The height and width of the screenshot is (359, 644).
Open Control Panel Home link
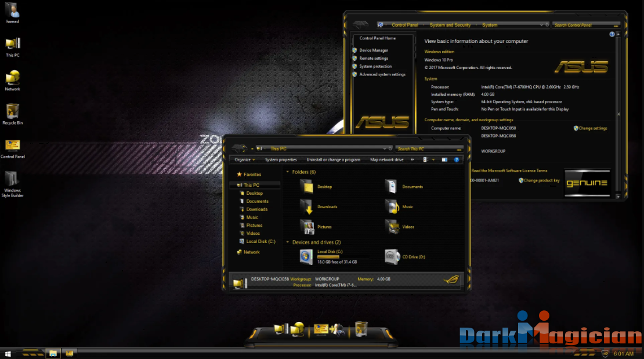click(x=378, y=38)
